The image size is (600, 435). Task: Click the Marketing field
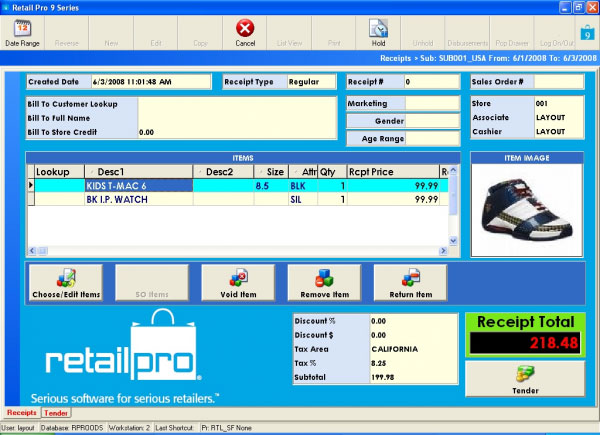coord(432,103)
